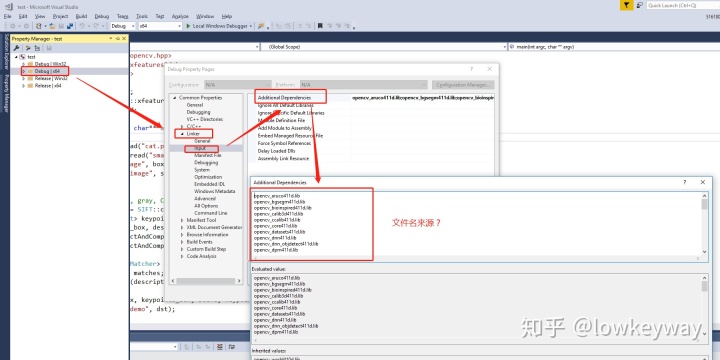Select the Debug | x64 tree item
Screen dimensions: 720x360
point(47,71)
